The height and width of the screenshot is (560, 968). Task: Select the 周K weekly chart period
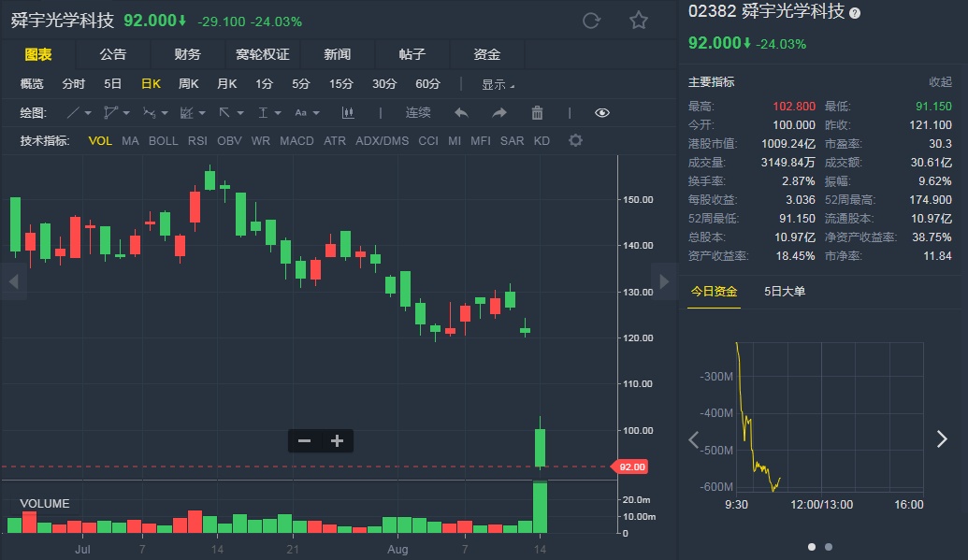[x=189, y=84]
